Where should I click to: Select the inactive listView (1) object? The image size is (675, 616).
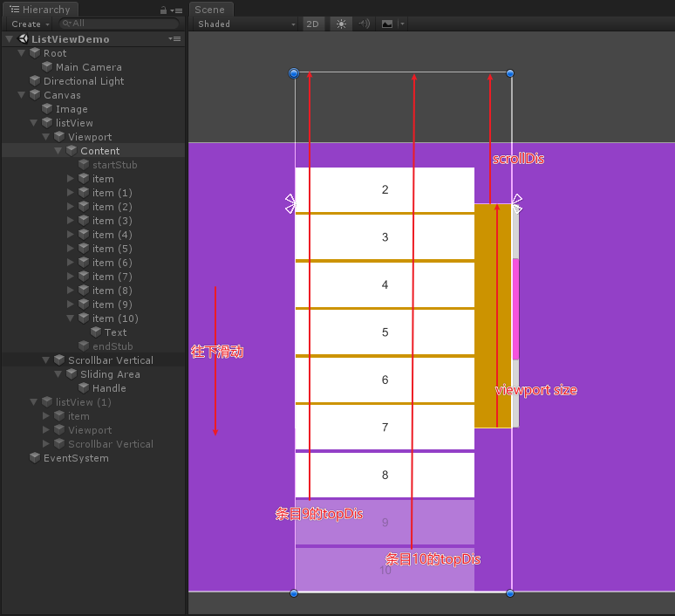coord(84,402)
